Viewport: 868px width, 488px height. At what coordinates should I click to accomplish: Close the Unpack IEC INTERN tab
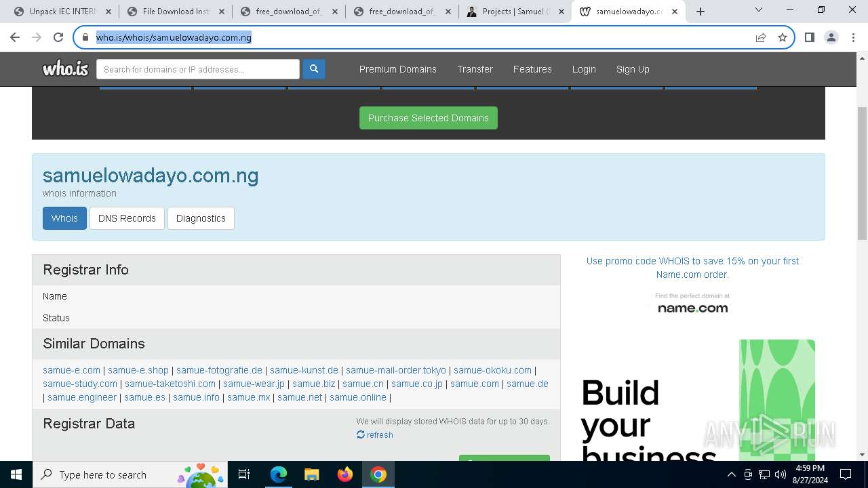coord(108,12)
